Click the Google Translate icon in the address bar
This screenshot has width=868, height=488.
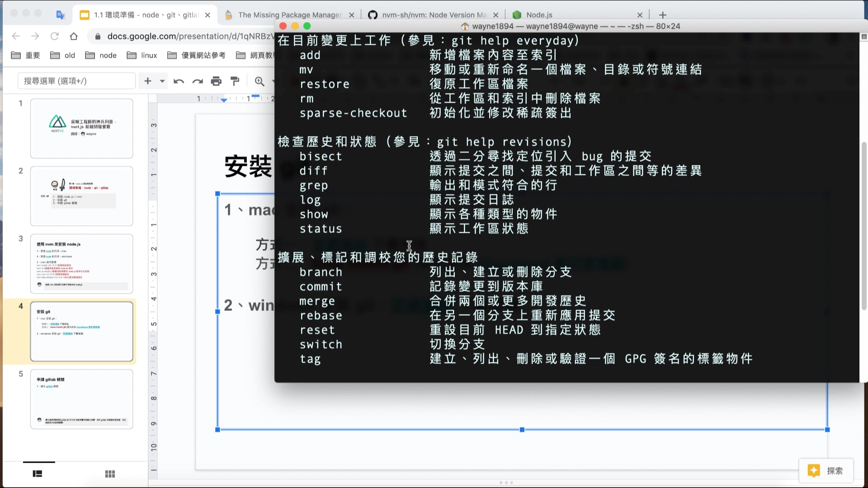point(60,15)
